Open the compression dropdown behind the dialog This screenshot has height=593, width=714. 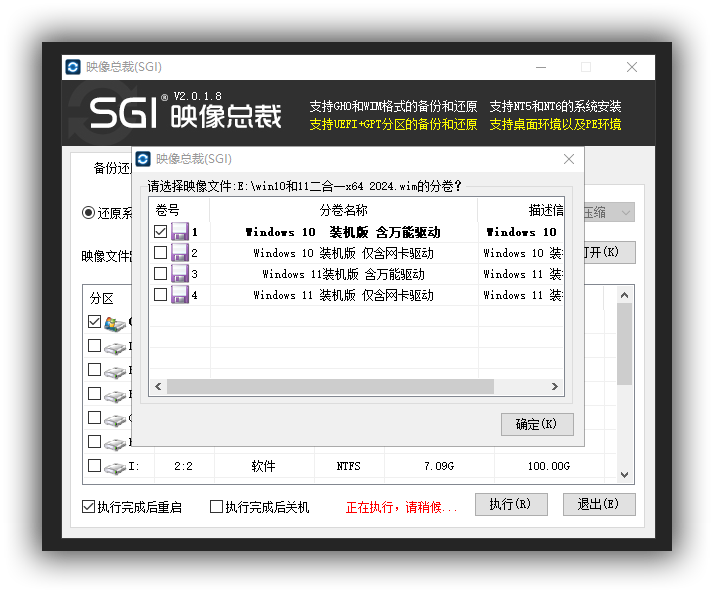[625, 213]
